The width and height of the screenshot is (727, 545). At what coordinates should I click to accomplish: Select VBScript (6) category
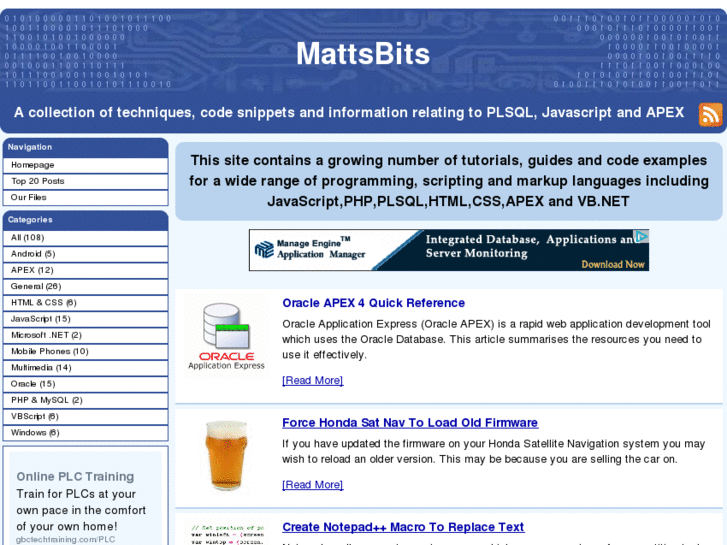click(x=85, y=417)
